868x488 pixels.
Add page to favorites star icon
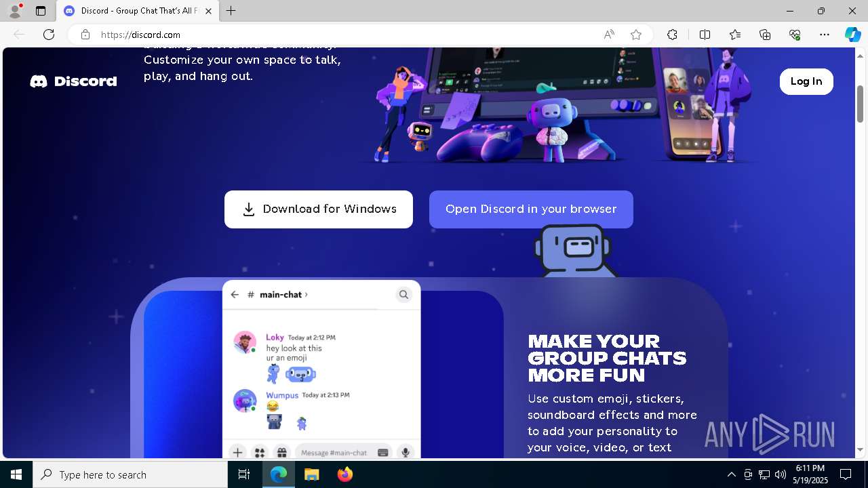coord(636,35)
